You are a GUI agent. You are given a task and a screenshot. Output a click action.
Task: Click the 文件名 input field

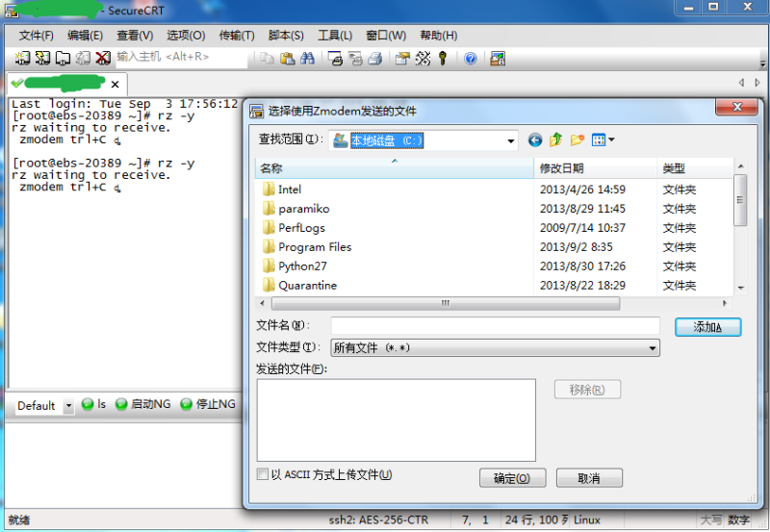coord(495,326)
